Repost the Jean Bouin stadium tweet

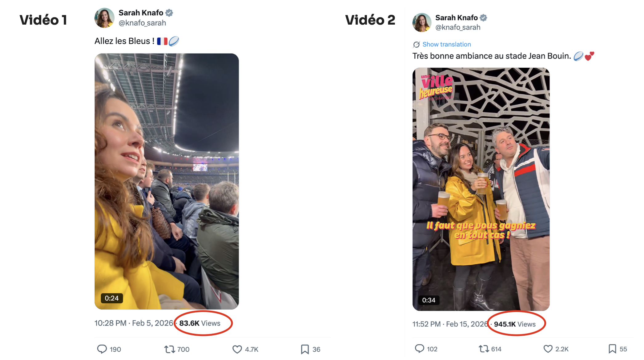pos(484,349)
